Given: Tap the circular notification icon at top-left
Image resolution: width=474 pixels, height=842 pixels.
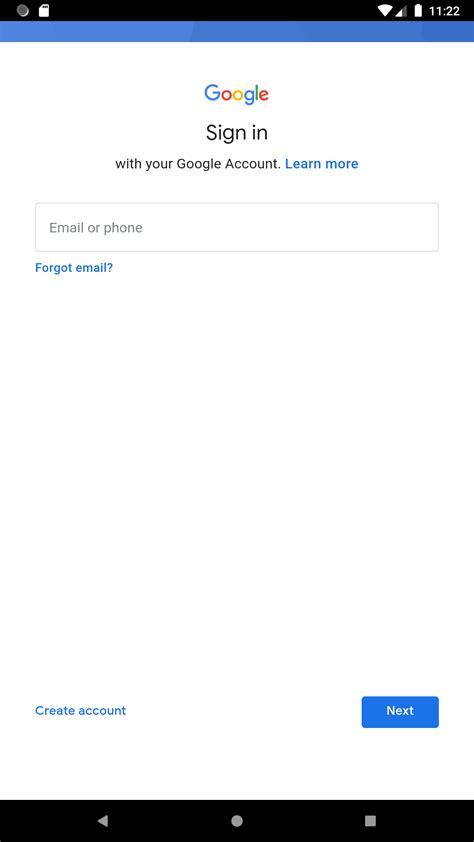Looking at the screenshot, I should click(x=23, y=11).
